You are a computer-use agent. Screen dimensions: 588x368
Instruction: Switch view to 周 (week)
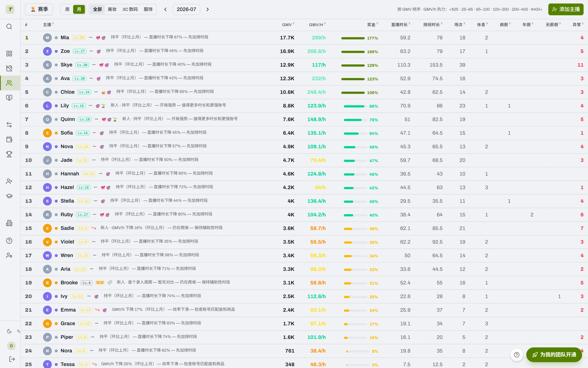67,9
